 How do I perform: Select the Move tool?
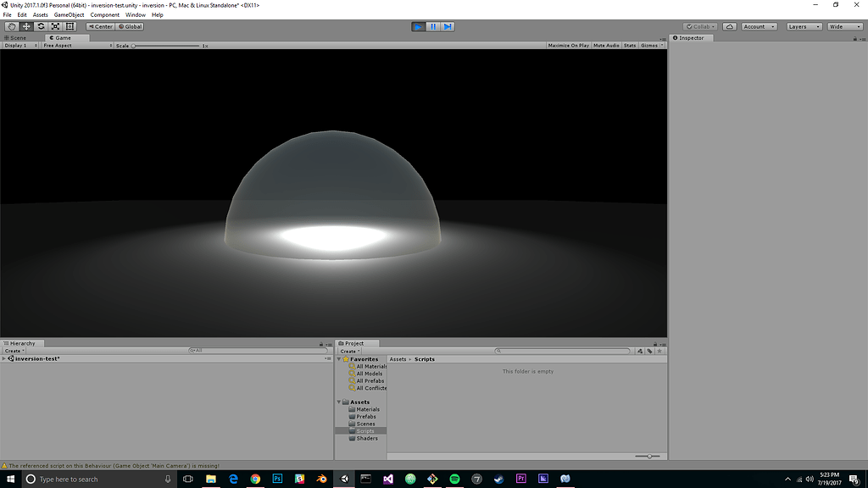(26, 26)
